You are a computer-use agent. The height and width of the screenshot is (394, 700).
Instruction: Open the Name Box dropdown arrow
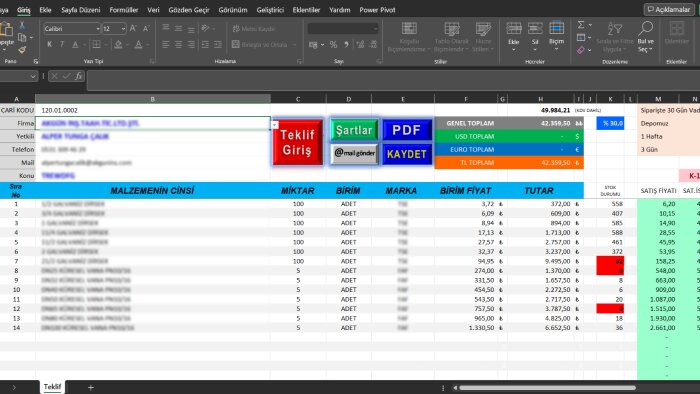click(x=32, y=76)
